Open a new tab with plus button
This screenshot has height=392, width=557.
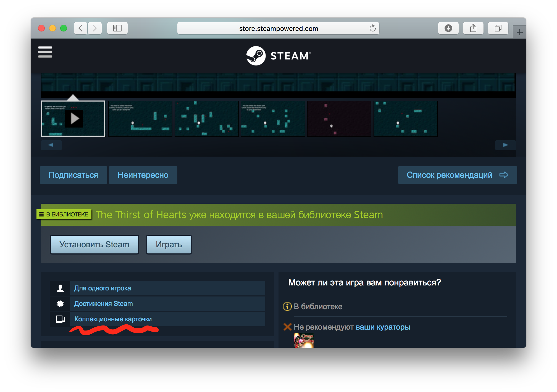click(x=519, y=32)
